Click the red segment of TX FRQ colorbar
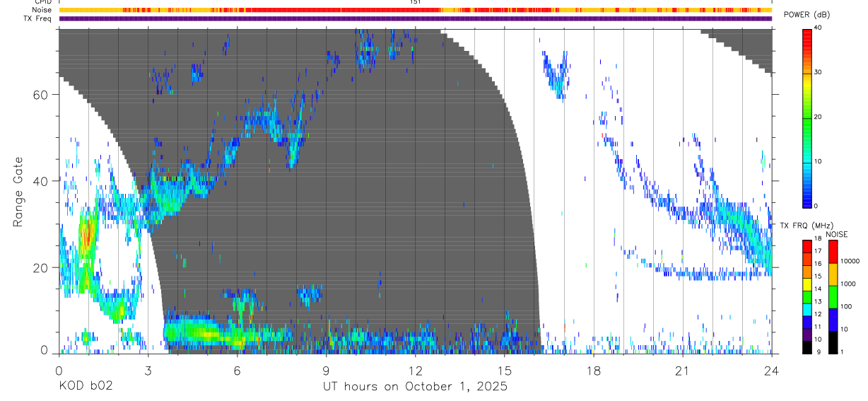Image resolution: width=868 pixels, height=401 pixels. [807, 245]
